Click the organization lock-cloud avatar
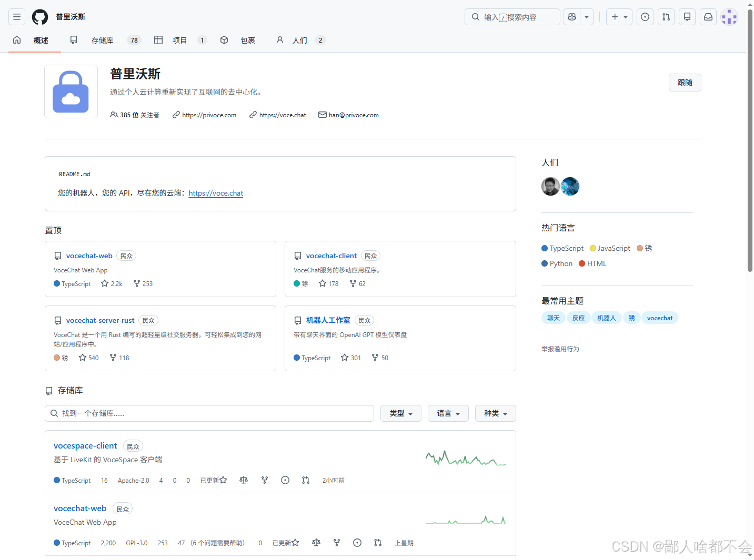The width and height of the screenshot is (754, 560). [71, 91]
